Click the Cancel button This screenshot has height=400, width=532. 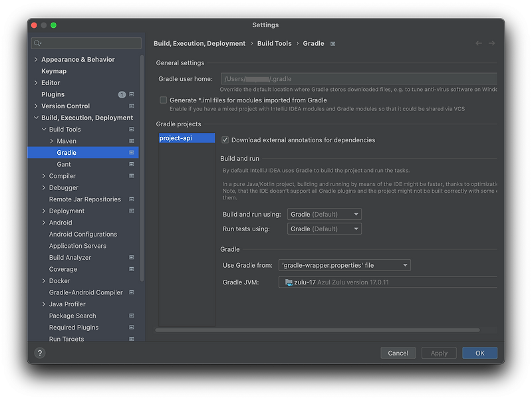click(398, 353)
